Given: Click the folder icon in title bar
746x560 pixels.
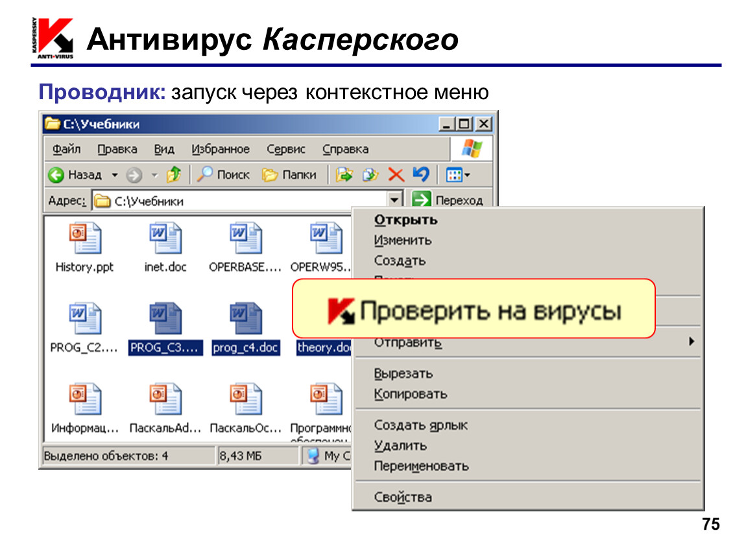Looking at the screenshot, I should point(53,124).
